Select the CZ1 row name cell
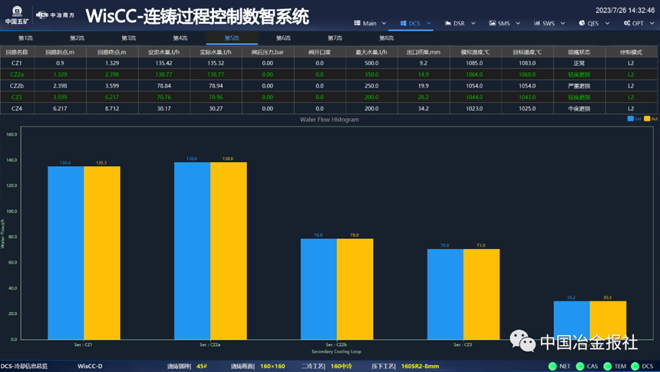 tap(17, 63)
